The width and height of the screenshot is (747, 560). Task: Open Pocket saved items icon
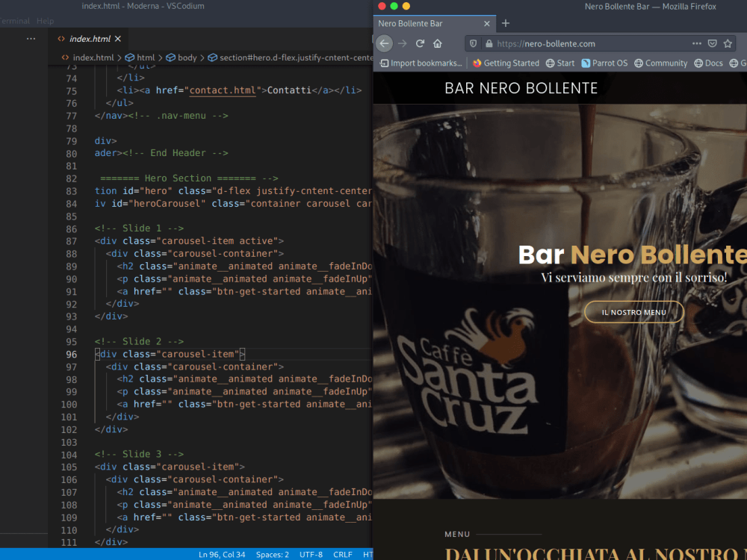pyautogui.click(x=710, y=43)
